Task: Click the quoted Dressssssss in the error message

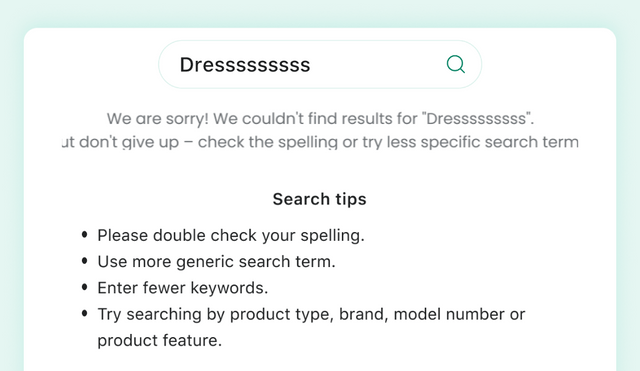Action: point(476,119)
